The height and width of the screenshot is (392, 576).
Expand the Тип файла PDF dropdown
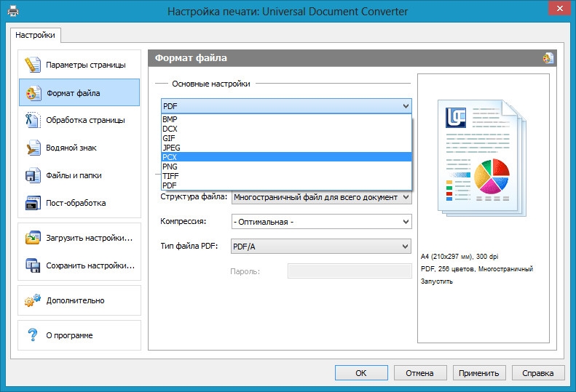pos(405,247)
